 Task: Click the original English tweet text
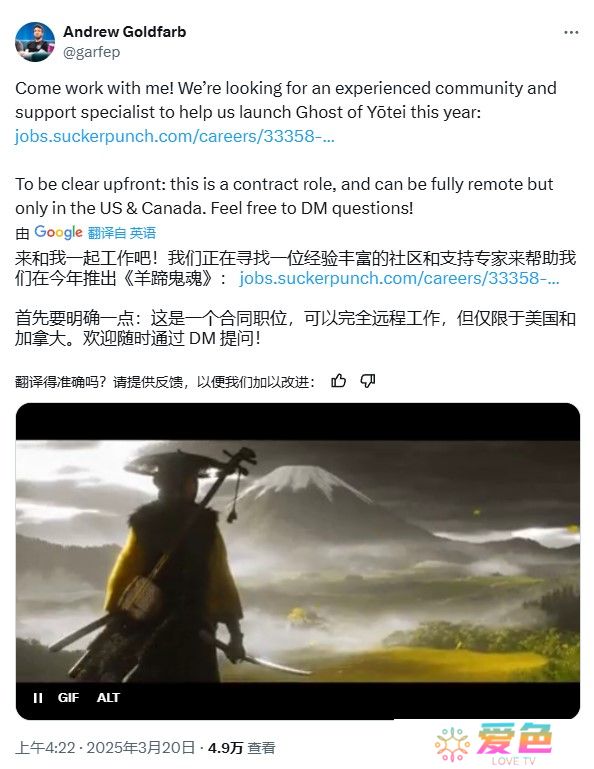[x=286, y=148]
